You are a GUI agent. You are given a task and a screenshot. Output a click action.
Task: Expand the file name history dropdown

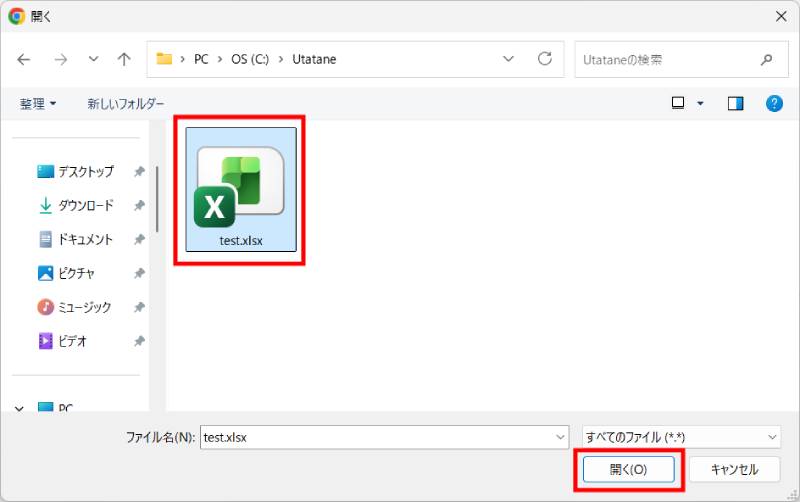[x=560, y=437]
